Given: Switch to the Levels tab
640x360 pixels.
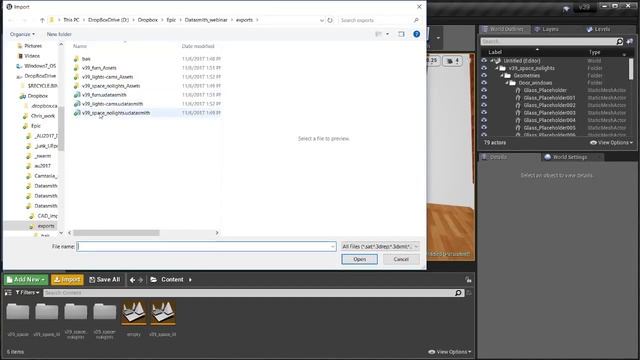Looking at the screenshot, I should pos(602,29).
